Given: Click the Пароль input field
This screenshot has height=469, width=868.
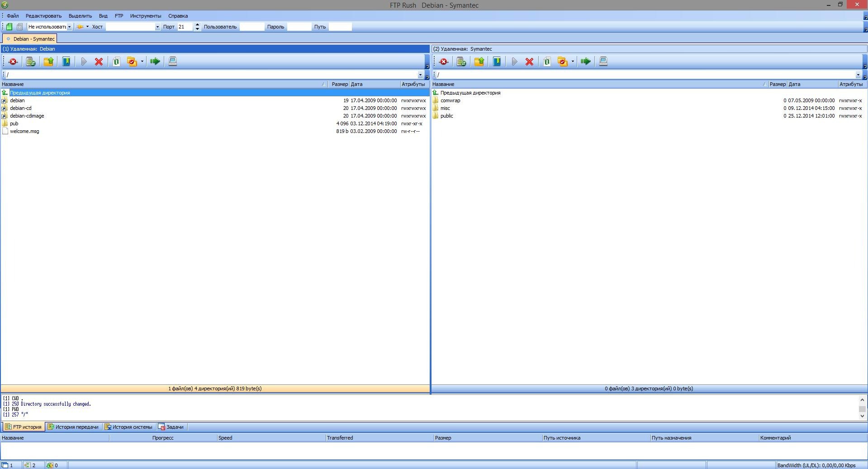Looking at the screenshot, I should pos(299,27).
